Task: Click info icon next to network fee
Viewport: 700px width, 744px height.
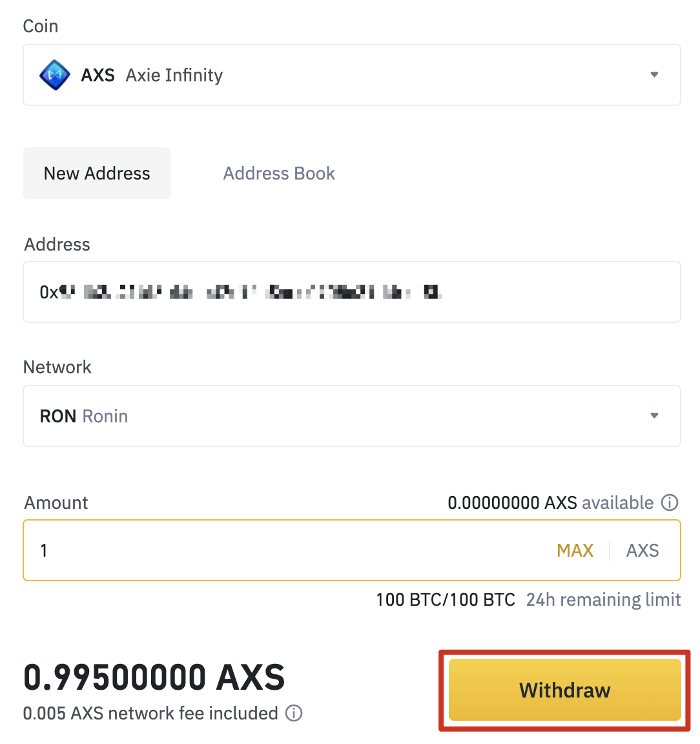Action: tap(294, 713)
